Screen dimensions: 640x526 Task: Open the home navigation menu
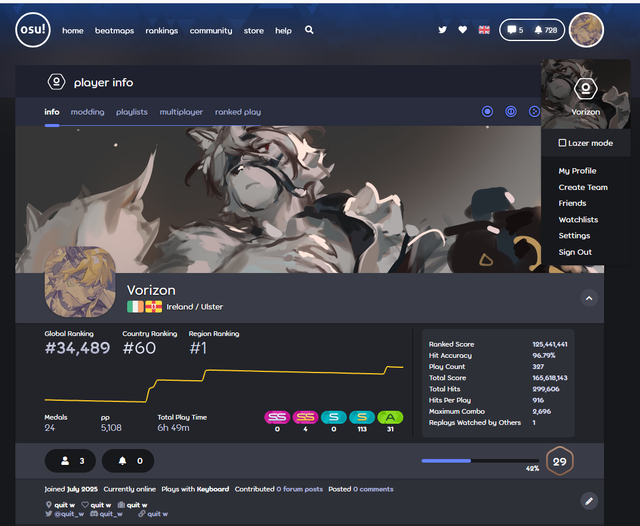[73, 31]
